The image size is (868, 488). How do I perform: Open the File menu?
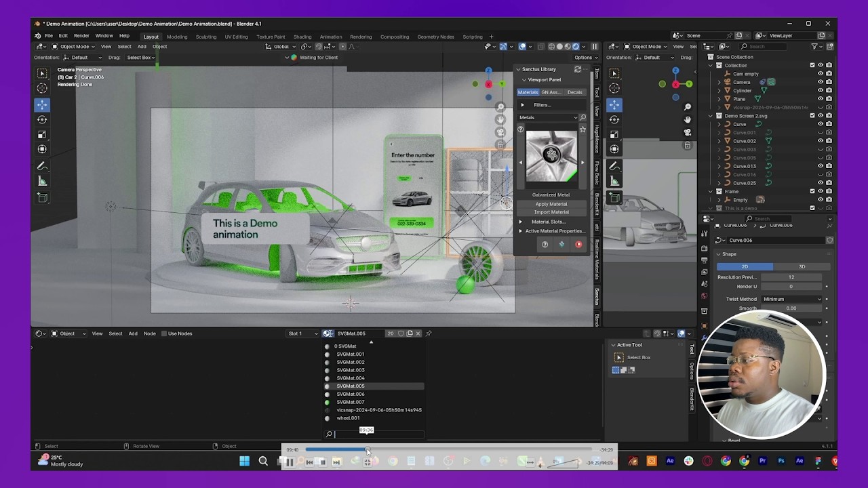[x=49, y=36]
